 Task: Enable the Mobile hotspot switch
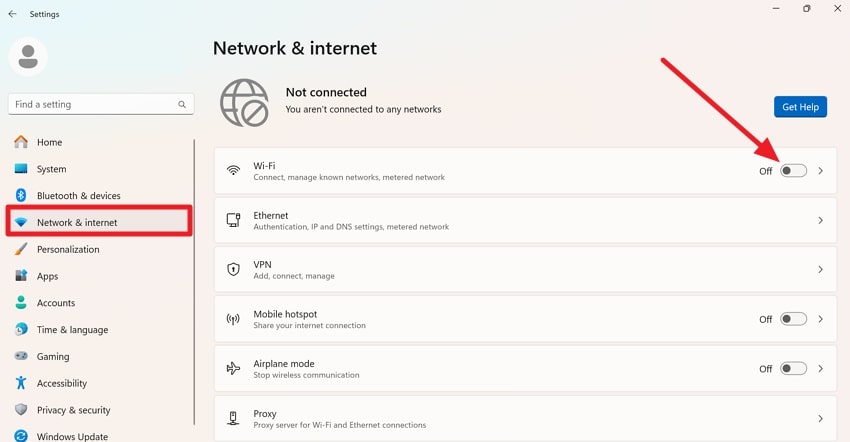tap(793, 319)
